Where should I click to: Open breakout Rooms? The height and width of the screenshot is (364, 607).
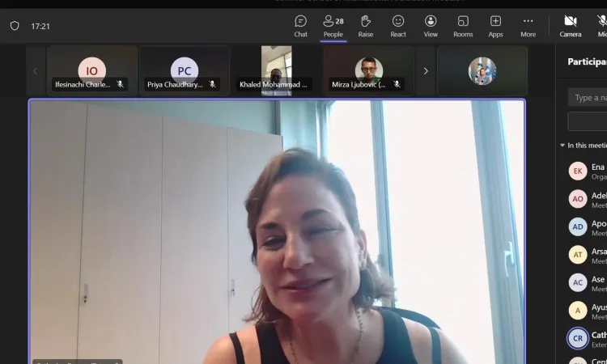click(463, 25)
